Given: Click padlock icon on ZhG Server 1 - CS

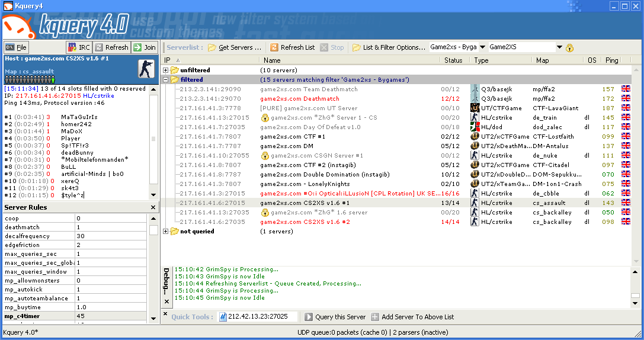Looking at the screenshot, I should click(265, 118).
